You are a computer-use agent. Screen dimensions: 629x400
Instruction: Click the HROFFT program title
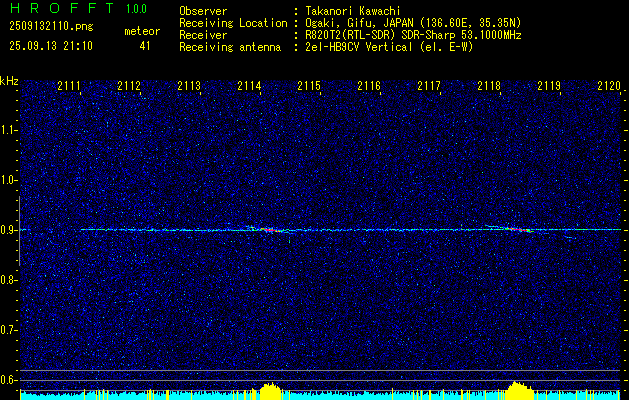pyautogui.click(x=62, y=8)
